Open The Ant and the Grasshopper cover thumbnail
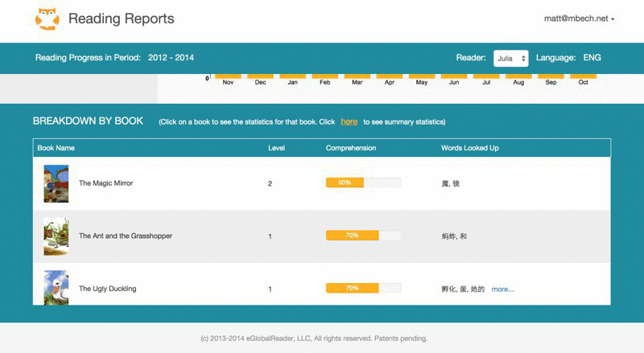Screen dimensions: 644x353 [x=56, y=236]
